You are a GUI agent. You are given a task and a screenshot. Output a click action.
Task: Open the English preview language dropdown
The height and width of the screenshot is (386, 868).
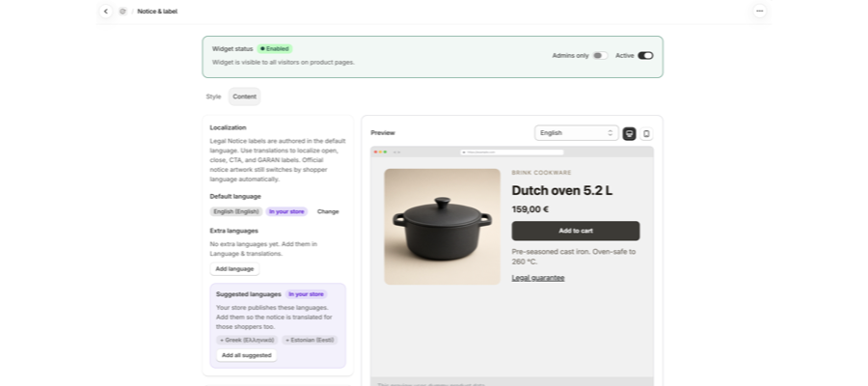coord(577,133)
